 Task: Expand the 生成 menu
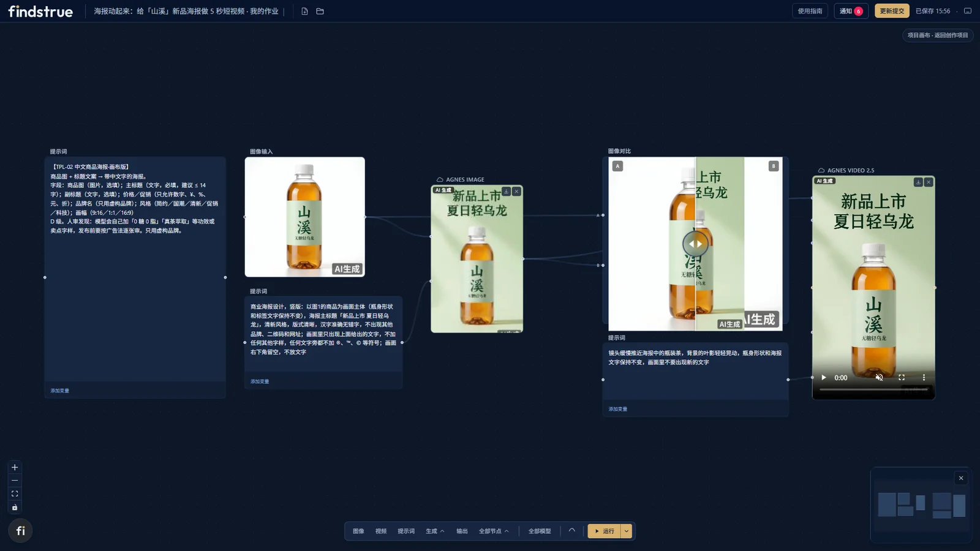click(x=435, y=531)
